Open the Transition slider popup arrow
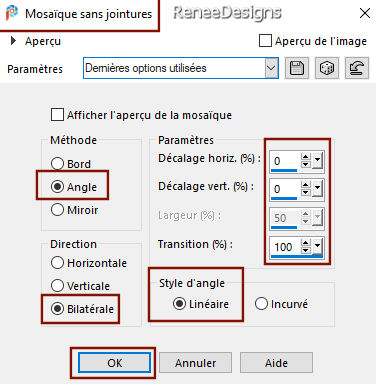Screen dimensions: 376x384 coord(318,246)
